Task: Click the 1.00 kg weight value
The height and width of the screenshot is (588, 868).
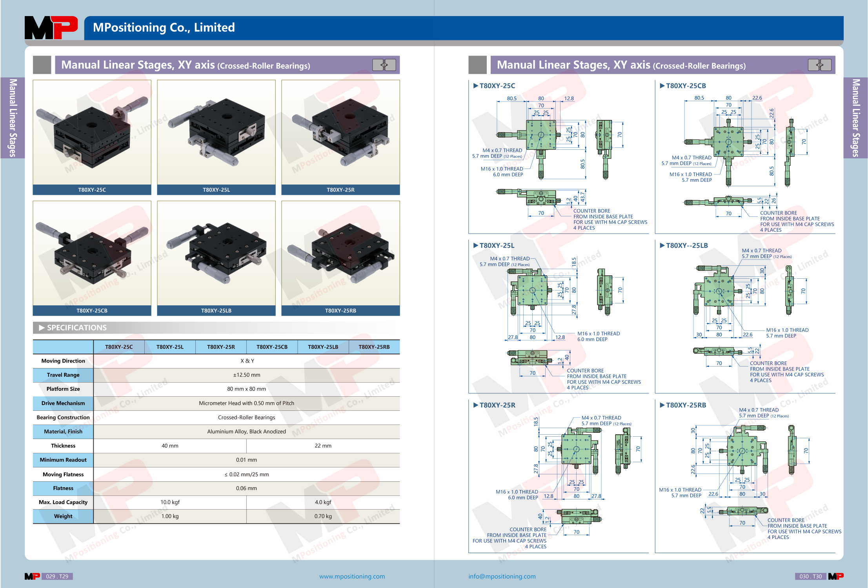Action: [x=170, y=516]
